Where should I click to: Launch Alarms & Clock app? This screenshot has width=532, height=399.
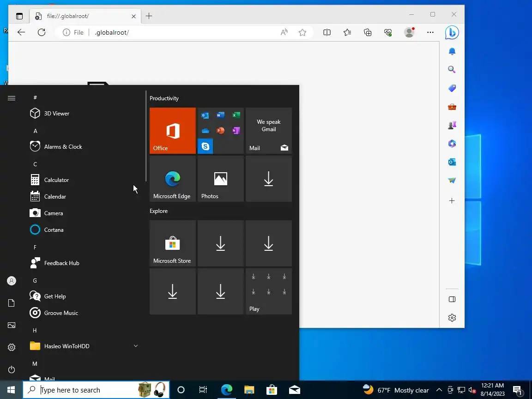pyautogui.click(x=83, y=146)
